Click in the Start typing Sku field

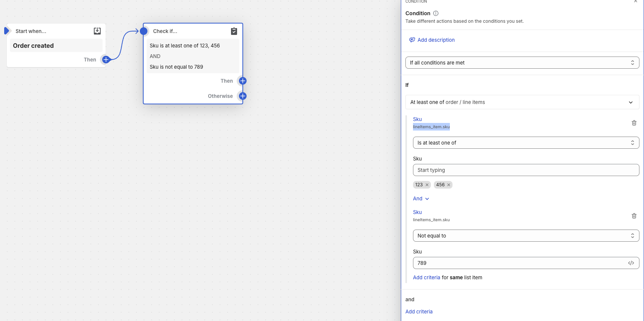pos(526,170)
